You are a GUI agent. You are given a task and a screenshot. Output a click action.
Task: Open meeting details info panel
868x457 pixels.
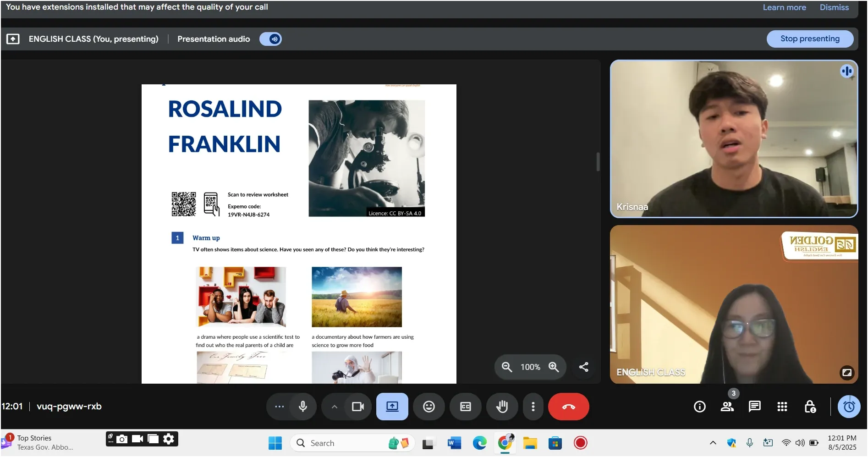click(x=699, y=407)
